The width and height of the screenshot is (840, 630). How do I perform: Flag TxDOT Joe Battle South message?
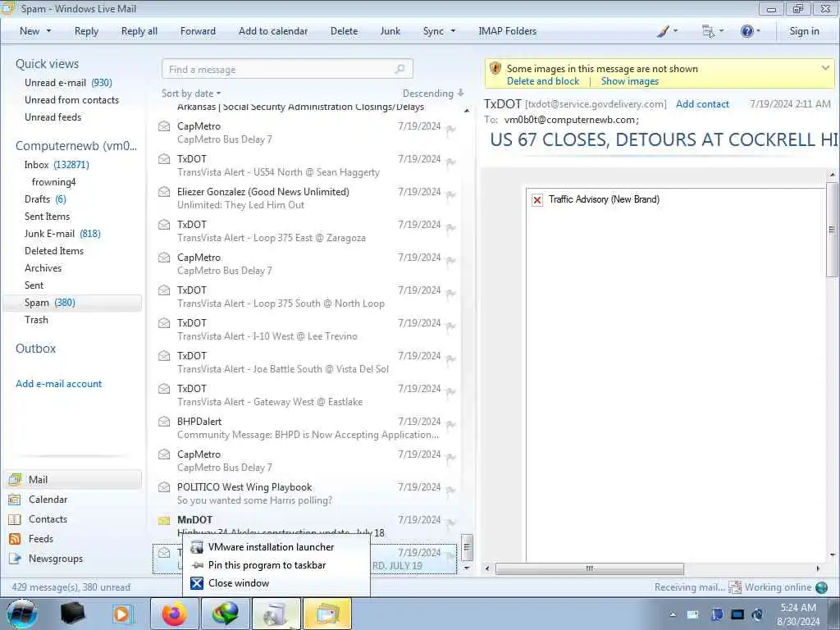[451, 359]
